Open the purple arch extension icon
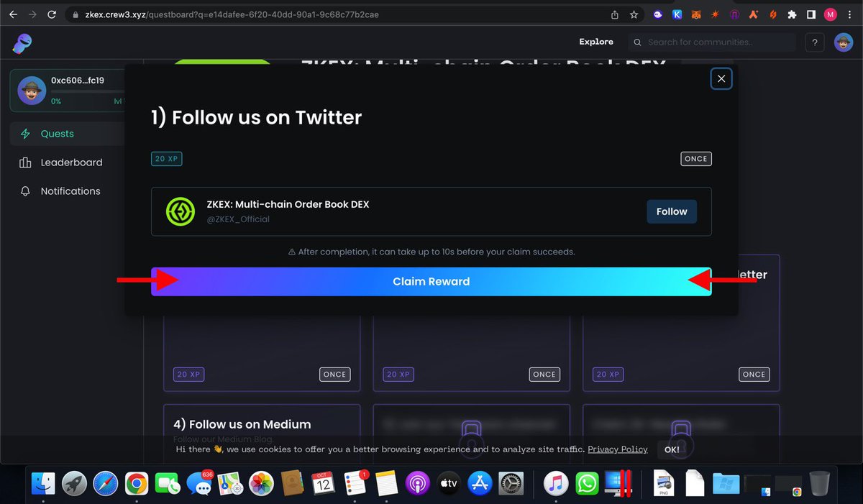This screenshot has width=863, height=504. 735,14
